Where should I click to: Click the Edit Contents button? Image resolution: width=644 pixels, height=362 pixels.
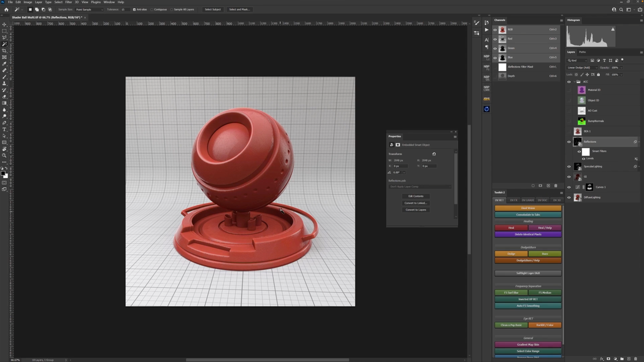(416, 196)
